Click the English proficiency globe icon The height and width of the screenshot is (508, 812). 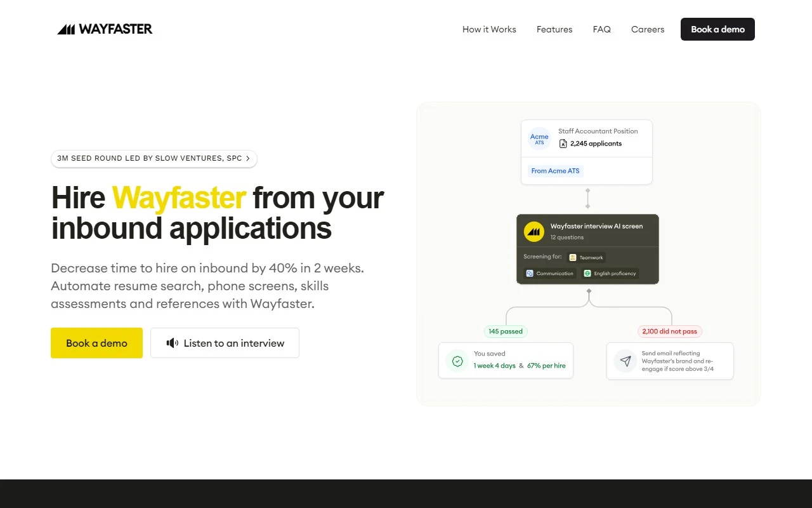[587, 274]
